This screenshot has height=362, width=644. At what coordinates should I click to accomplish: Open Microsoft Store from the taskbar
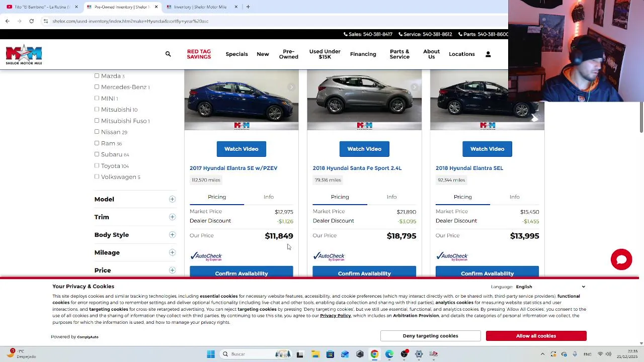click(330, 354)
